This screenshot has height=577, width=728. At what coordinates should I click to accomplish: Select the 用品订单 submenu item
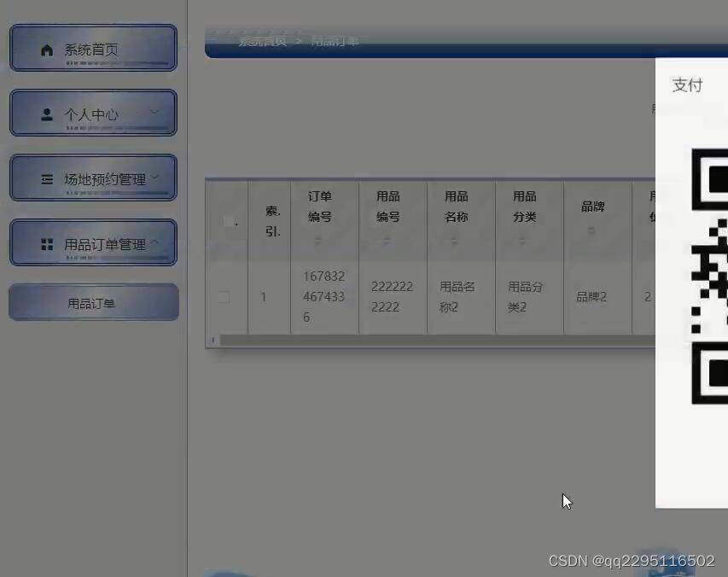click(x=93, y=303)
